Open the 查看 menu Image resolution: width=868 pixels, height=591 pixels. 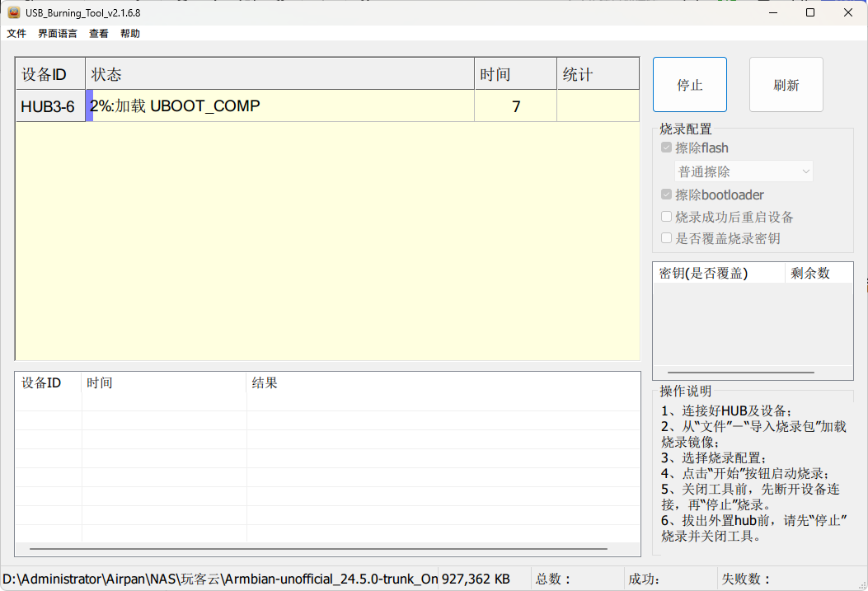tap(99, 34)
